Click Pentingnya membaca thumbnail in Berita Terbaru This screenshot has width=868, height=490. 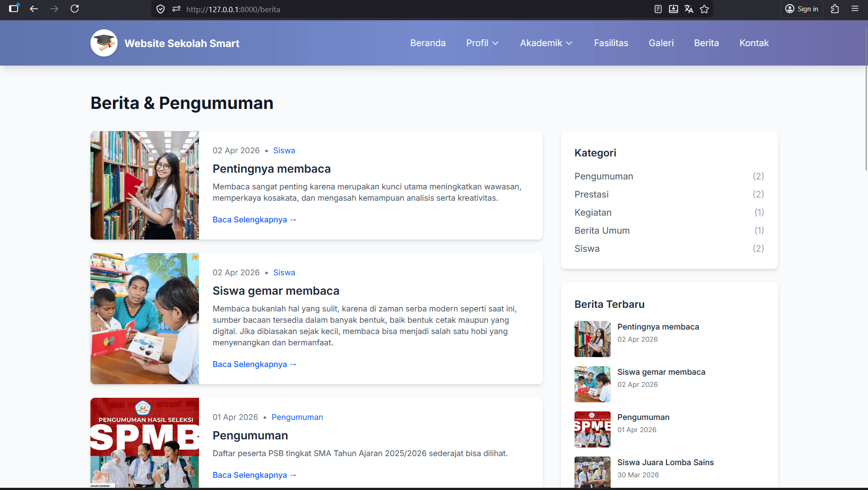[593, 339]
